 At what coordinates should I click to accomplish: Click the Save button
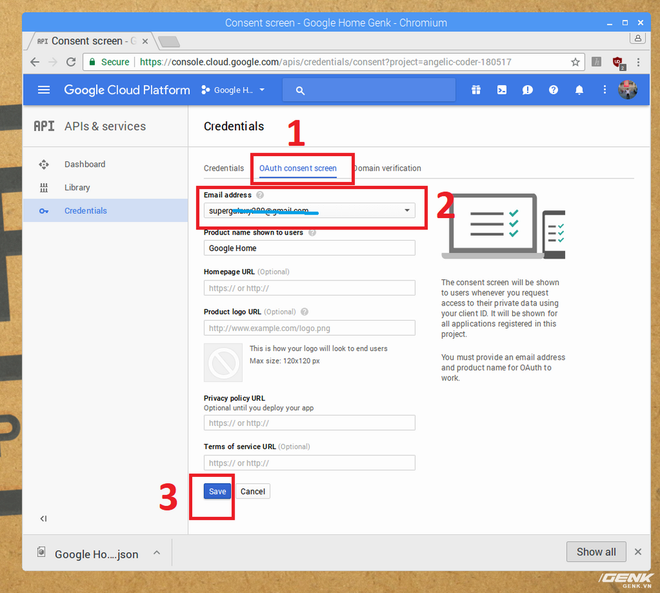point(217,491)
